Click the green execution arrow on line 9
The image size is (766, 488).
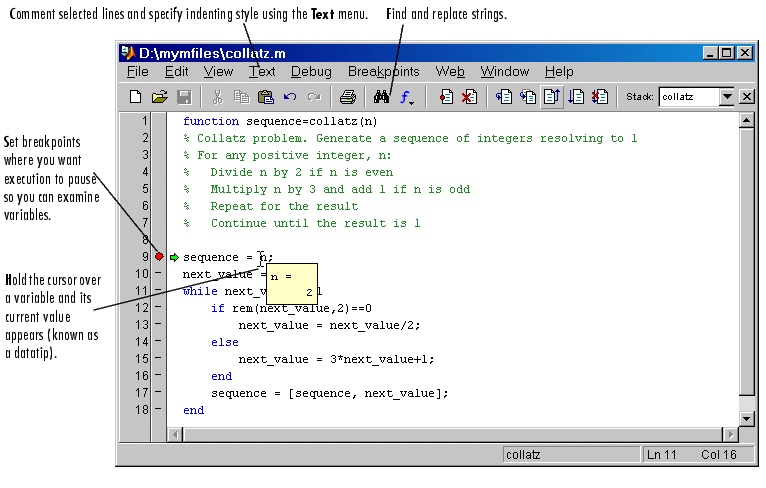point(174,257)
